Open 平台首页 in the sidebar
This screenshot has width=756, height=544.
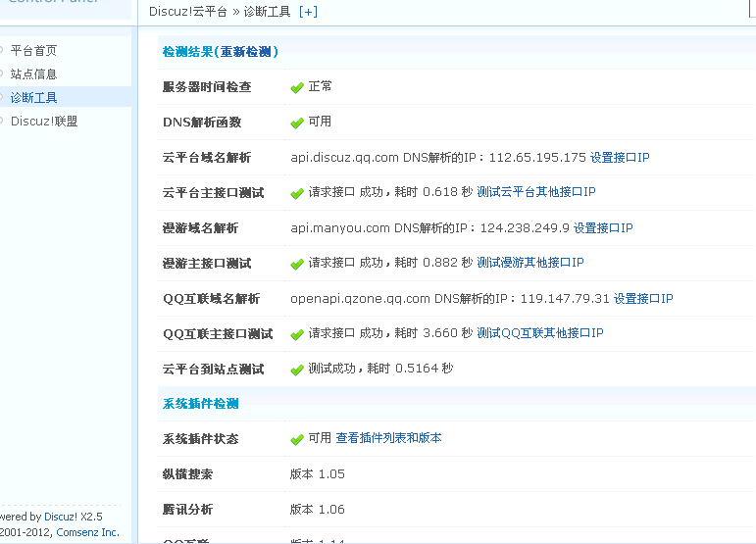(33, 51)
